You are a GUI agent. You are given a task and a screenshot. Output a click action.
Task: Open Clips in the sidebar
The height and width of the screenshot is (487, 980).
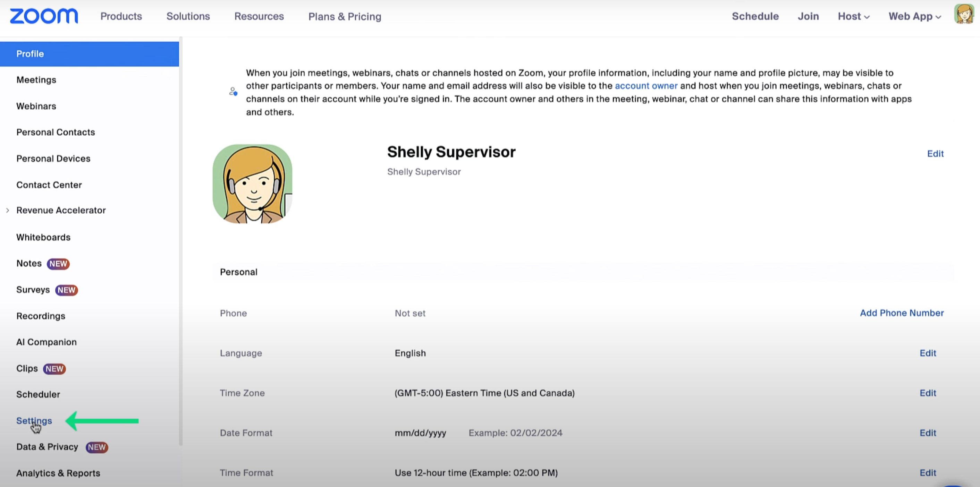(x=27, y=368)
